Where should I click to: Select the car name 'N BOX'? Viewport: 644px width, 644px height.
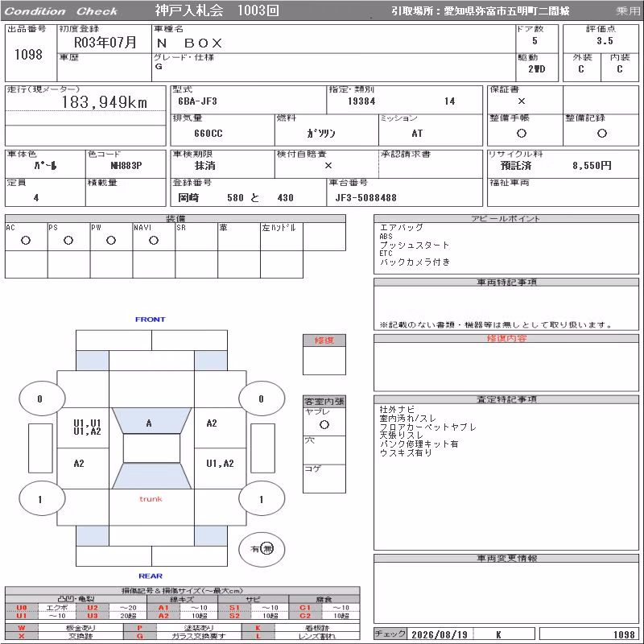tap(190, 43)
